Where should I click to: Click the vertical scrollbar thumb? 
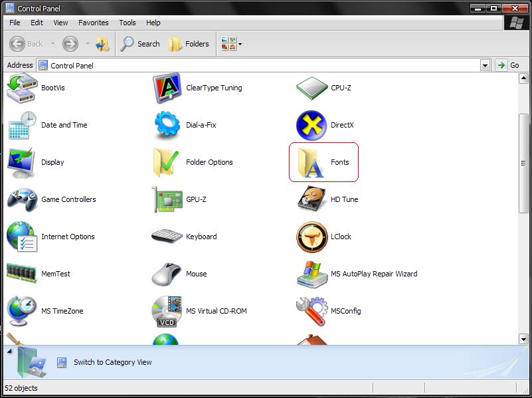[523, 163]
